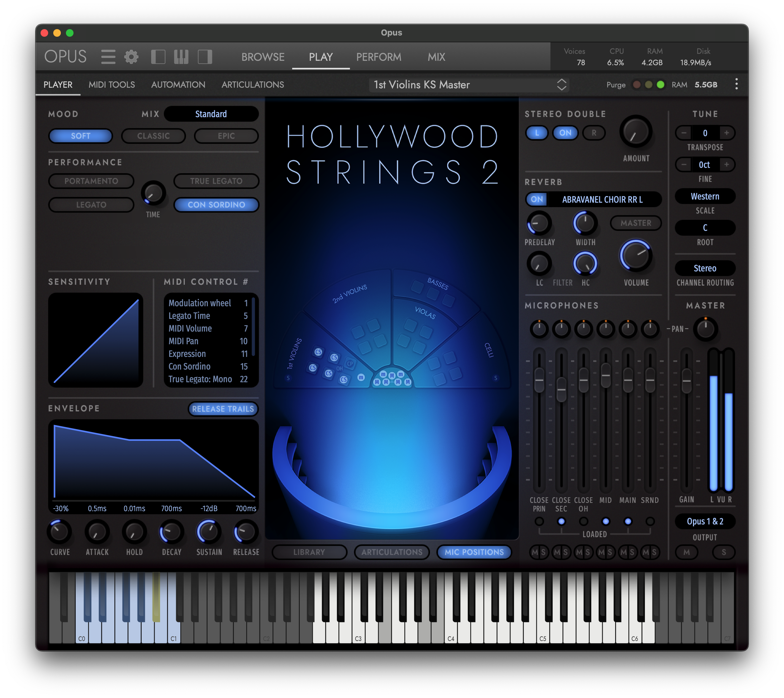The height and width of the screenshot is (698, 784).
Task: Show the Articulations view below the artwork
Action: 392,552
